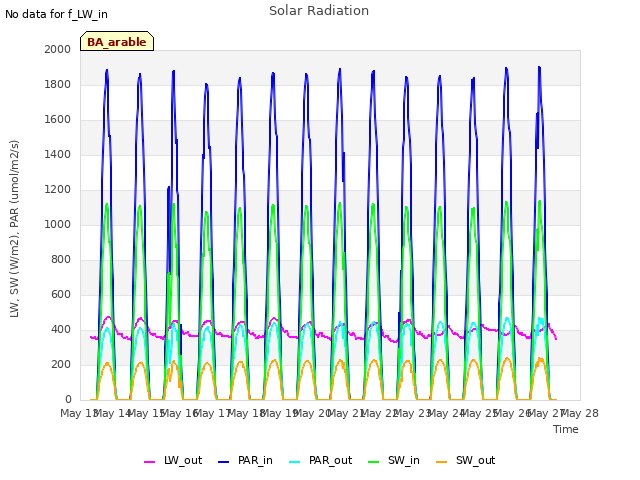The image size is (640, 480).
Task: Click the 1000 y-axis tick label
Action: [58, 224]
